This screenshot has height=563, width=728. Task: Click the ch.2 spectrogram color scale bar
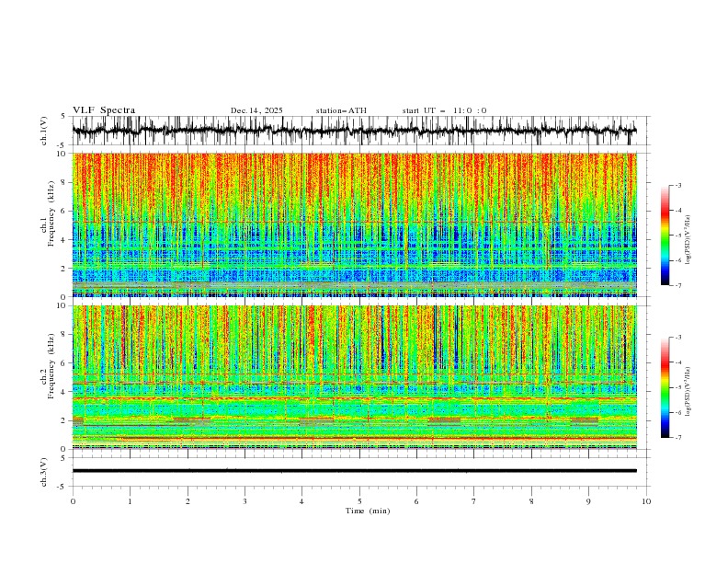pos(665,387)
